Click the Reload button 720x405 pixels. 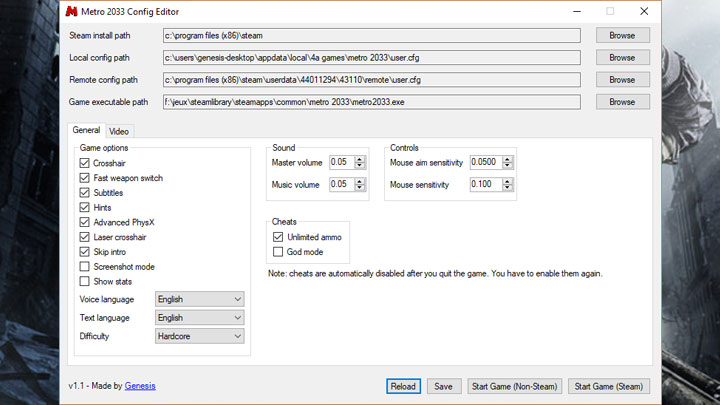(403, 386)
